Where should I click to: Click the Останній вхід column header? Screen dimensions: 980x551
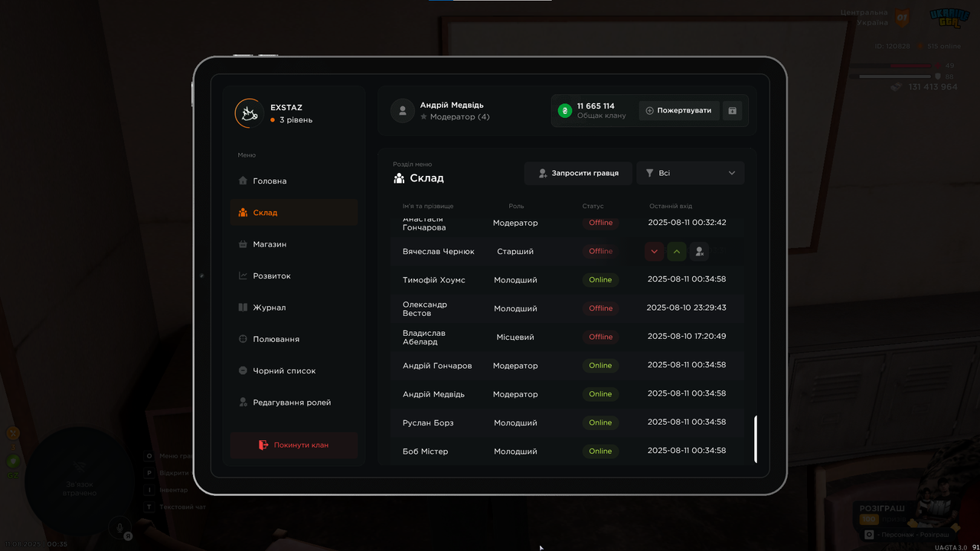pyautogui.click(x=671, y=206)
